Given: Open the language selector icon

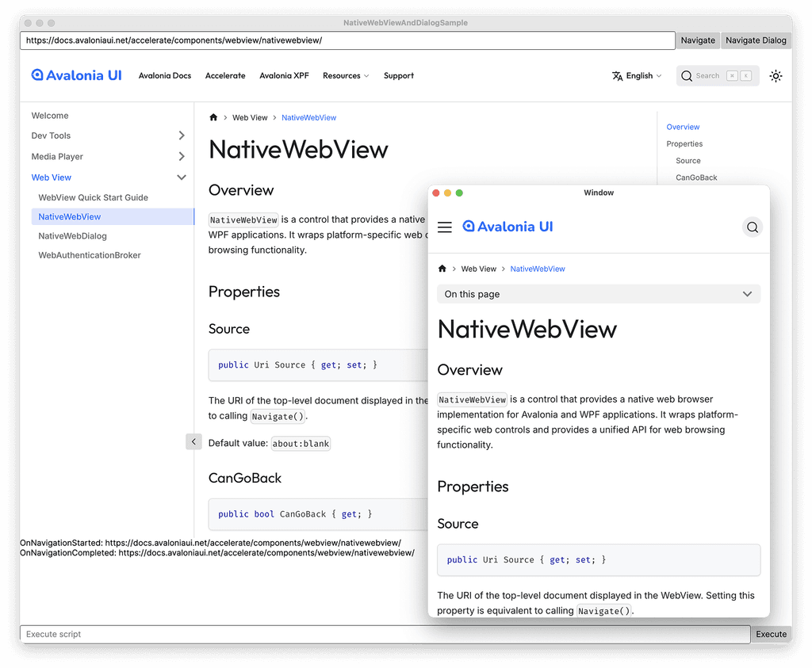Looking at the screenshot, I should (618, 76).
